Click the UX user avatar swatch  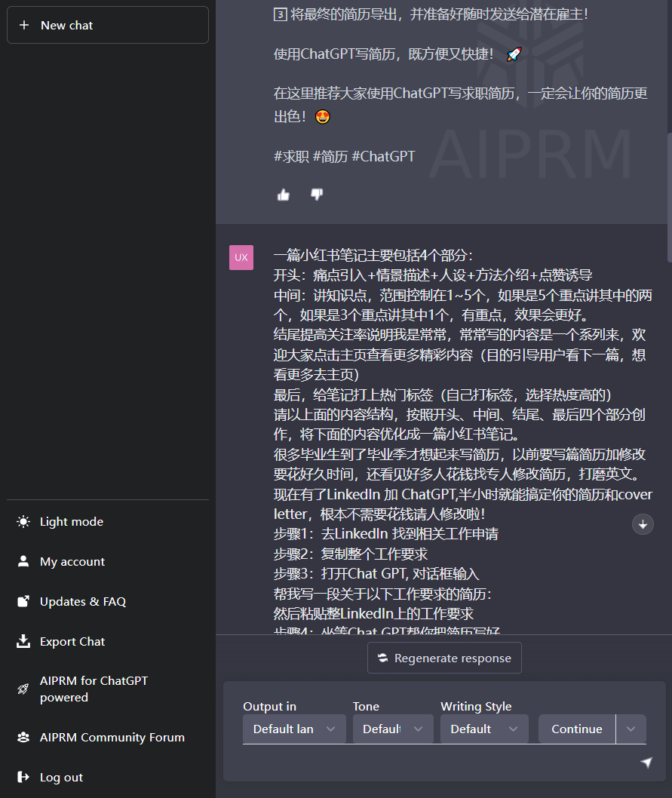click(x=241, y=257)
